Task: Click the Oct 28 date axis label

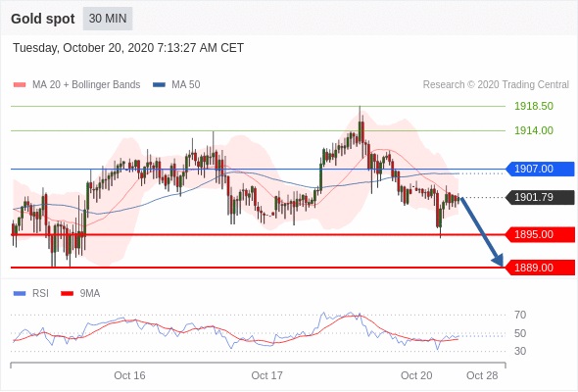Action: (x=482, y=375)
